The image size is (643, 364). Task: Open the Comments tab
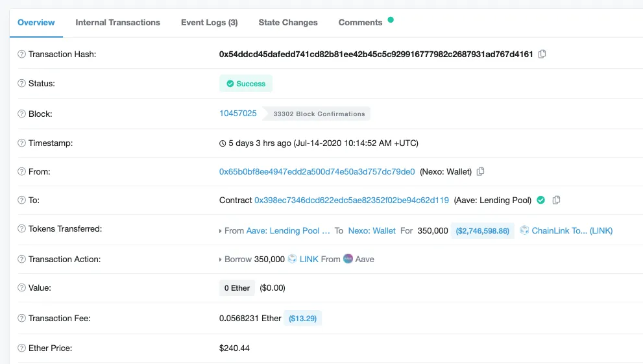(x=361, y=23)
